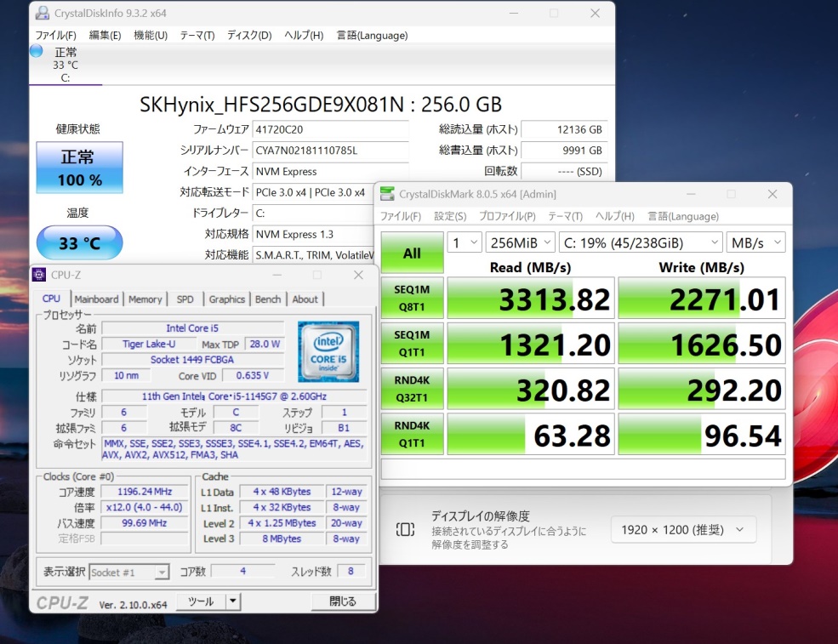The width and height of the screenshot is (838, 644).
Task: Switch to the About tab in CPU-Z
Action: click(305, 299)
